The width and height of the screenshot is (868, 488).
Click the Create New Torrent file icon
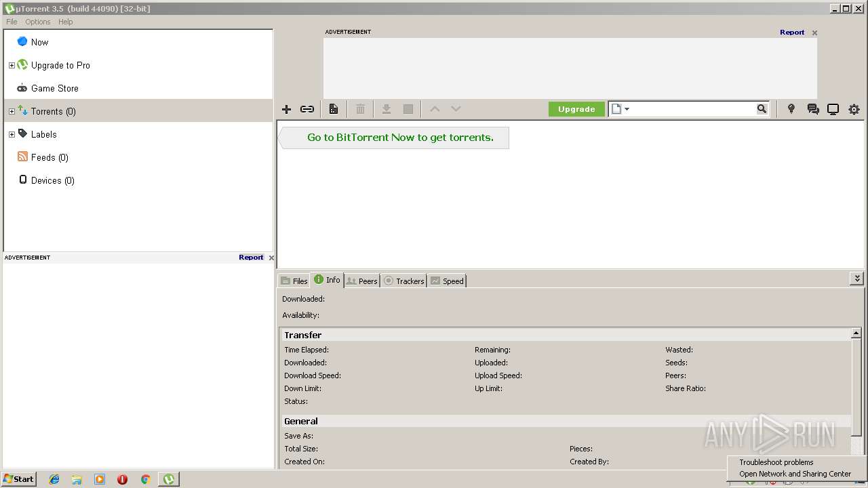(334, 109)
